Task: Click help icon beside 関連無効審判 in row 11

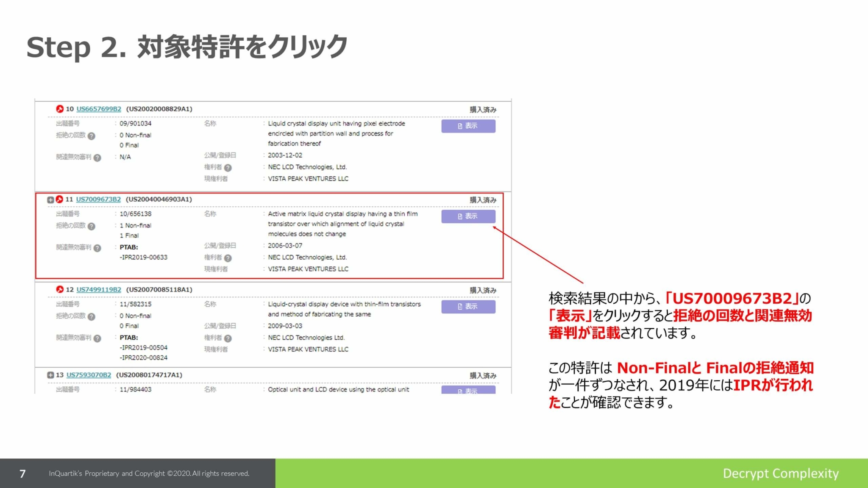Action: [97, 248]
